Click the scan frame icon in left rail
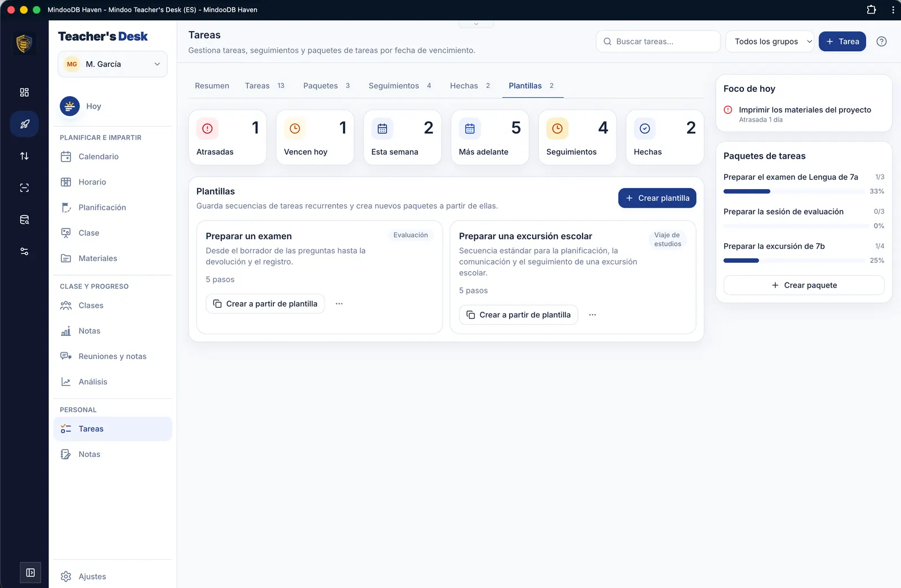The image size is (901, 588). [x=24, y=188]
